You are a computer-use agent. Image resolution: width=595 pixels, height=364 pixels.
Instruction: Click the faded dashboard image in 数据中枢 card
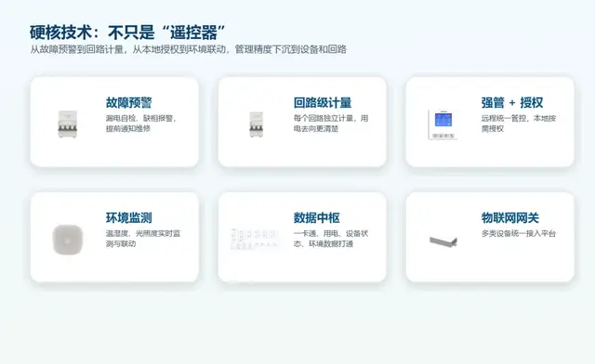pyautogui.click(x=254, y=240)
